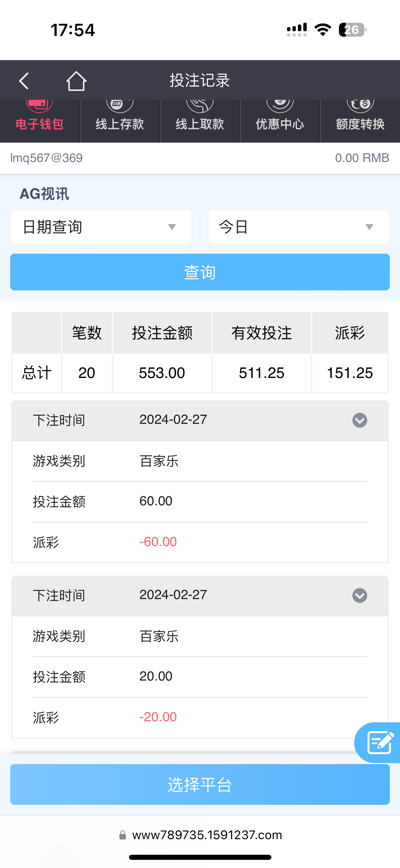The width and height of the screenshot is (400, 868).
Task: Go to home via house icon
Action: [x=76, y=81]
